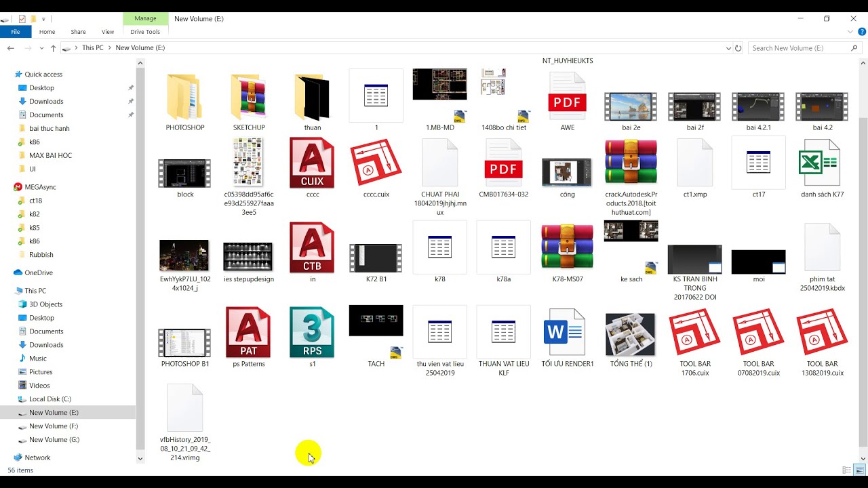The height and width of the screenshot is (488, 868).
Task: Open Explorer help question mark icon
Action: tap(862, 32)
